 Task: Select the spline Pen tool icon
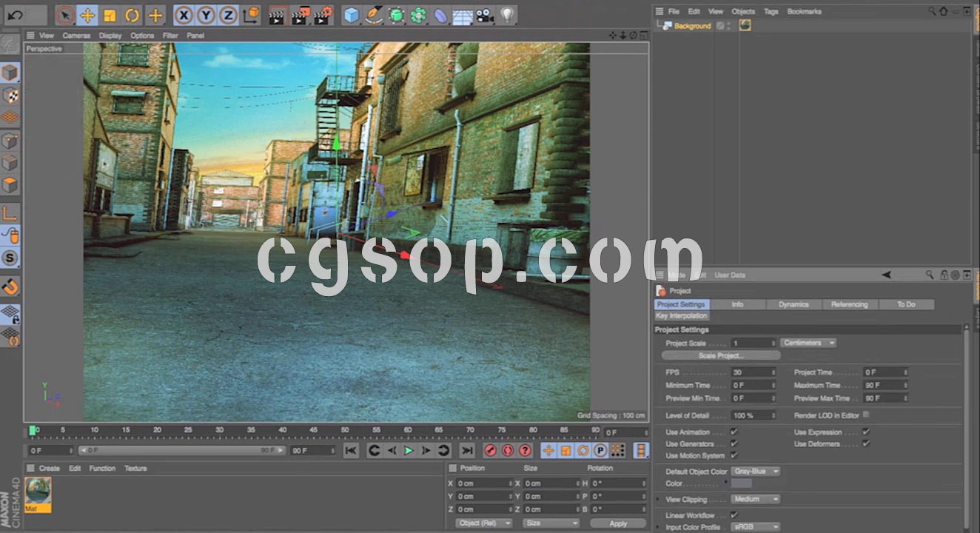coord(375,15)
